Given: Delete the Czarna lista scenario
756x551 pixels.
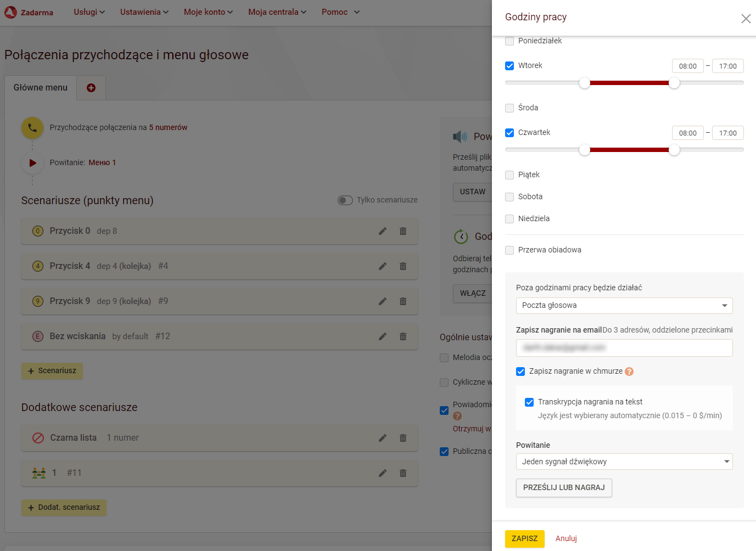Looking at the screenshot, I should [x=403, y=438].
